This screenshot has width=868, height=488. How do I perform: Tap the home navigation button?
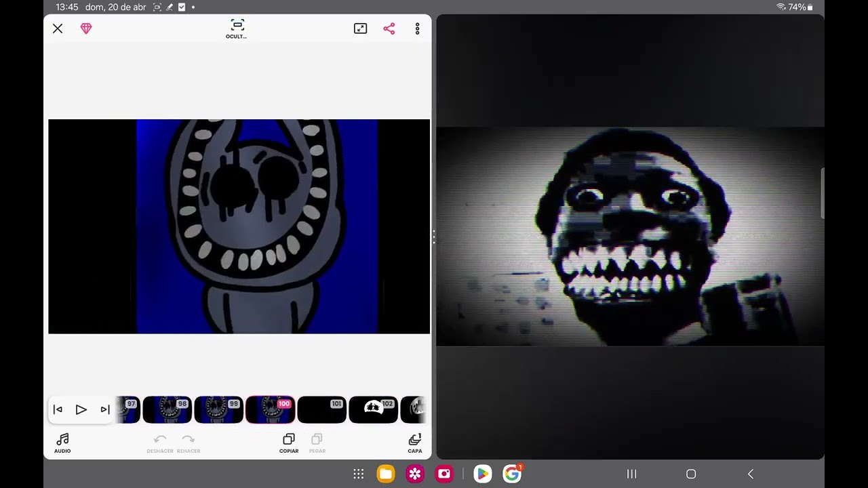click(691, 474)
